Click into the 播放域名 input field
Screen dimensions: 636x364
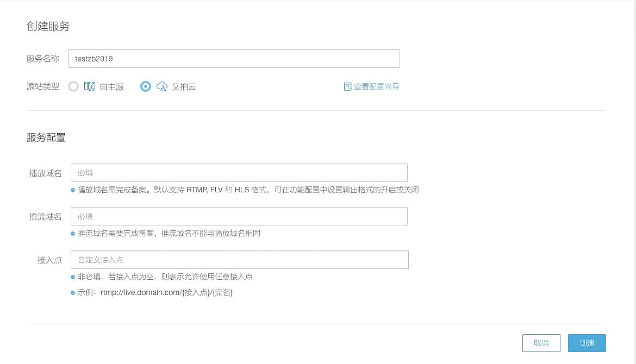click(239, 173)
